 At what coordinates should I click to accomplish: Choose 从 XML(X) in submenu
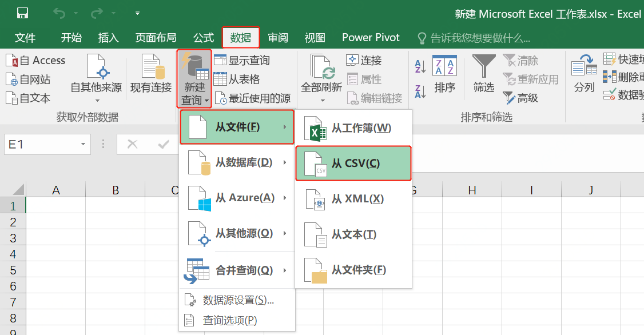[x=353, y=199]
